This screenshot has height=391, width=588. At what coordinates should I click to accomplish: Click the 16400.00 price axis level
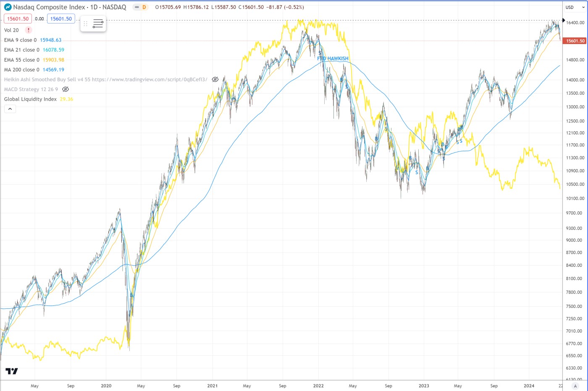(575, 23)
